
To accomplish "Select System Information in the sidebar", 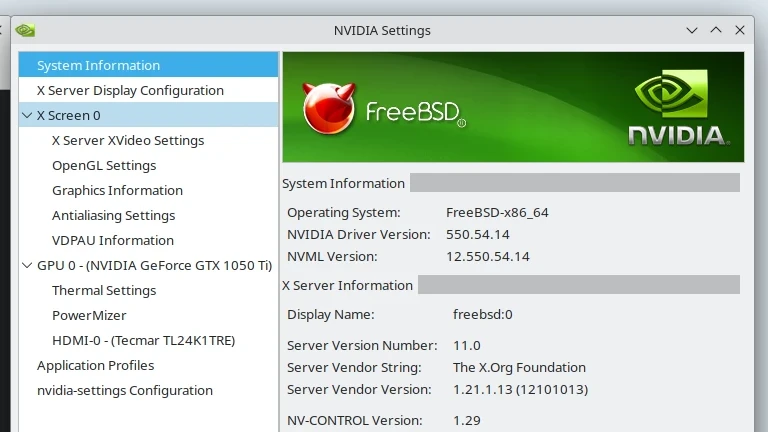I will 98,65.
